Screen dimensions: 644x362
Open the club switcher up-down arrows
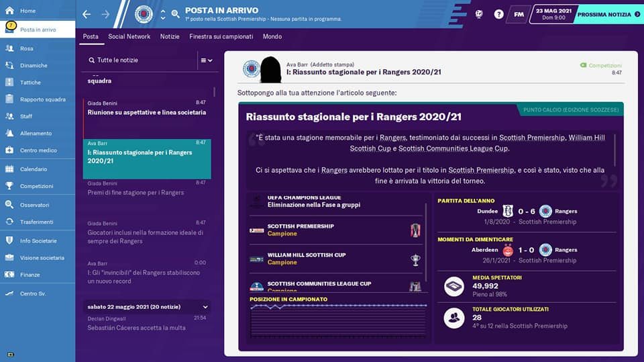tap(163, 14)
